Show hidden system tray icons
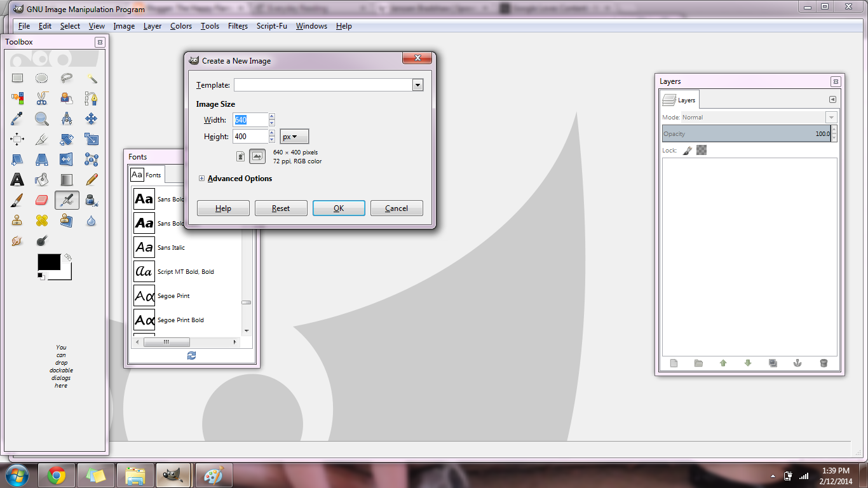868x488 pixels. point(773,475)
